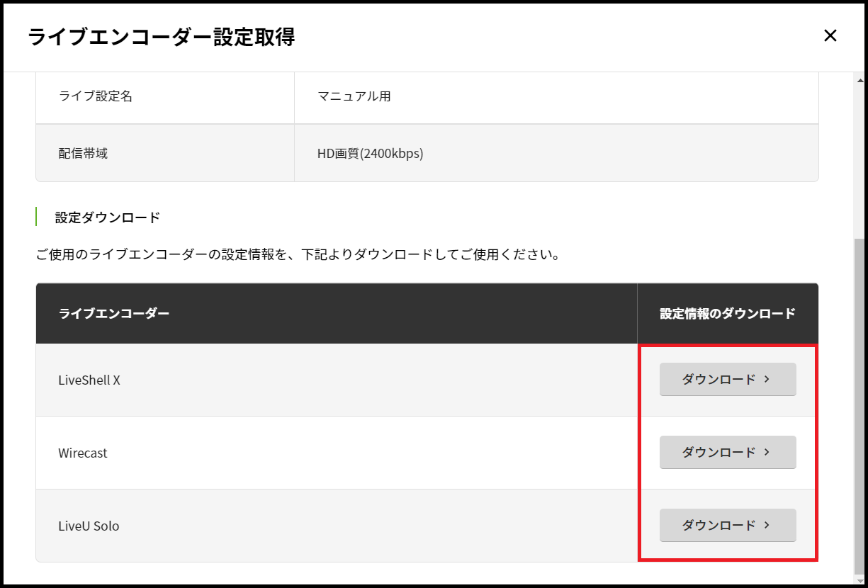The image size is (868, 588).
Task: Click the ライブ設定名 row label
Action: [96, 96]
